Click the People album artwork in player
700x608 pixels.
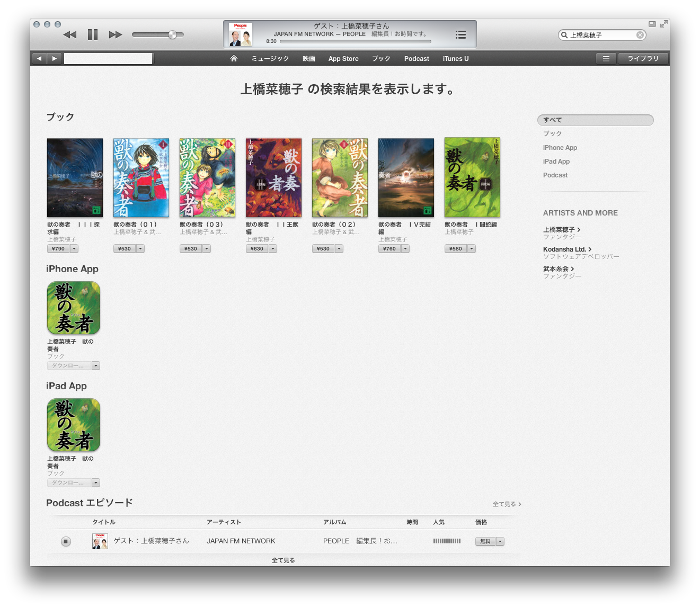coord(241,34)
